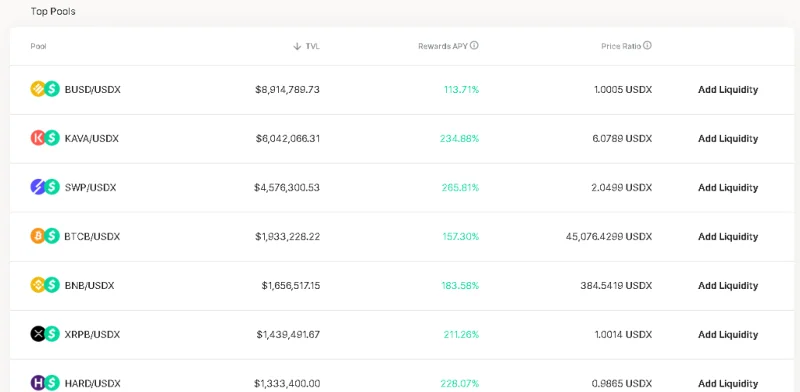
Task: Click the green USDX icon in the XRPB/USDX row
Action: [52, 334]
